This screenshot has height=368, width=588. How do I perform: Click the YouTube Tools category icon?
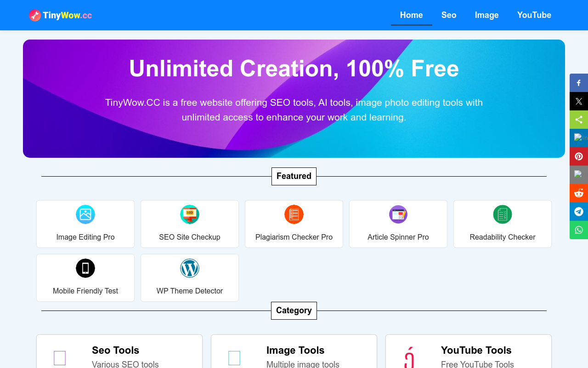coord(409,357)
